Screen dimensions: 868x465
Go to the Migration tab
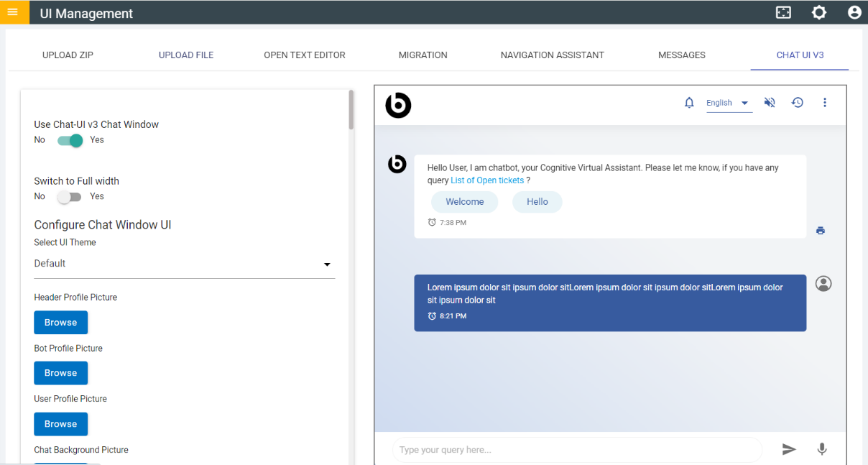[423, 55]
